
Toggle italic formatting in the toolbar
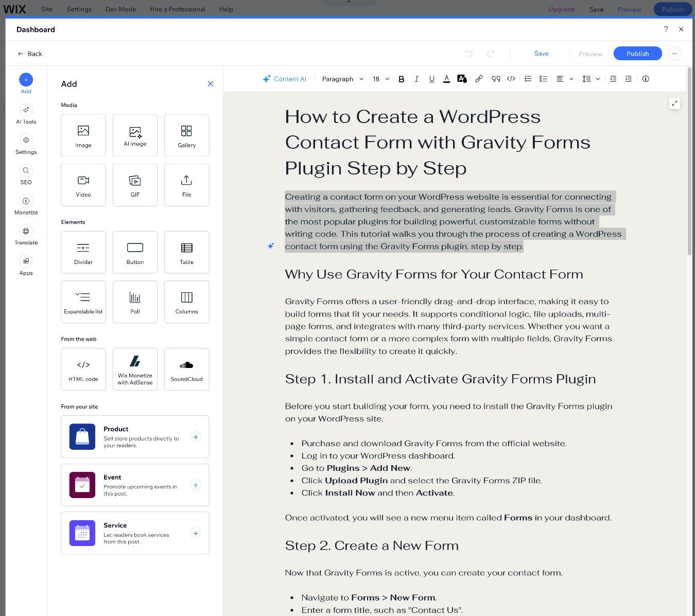(x=416, y=79)
